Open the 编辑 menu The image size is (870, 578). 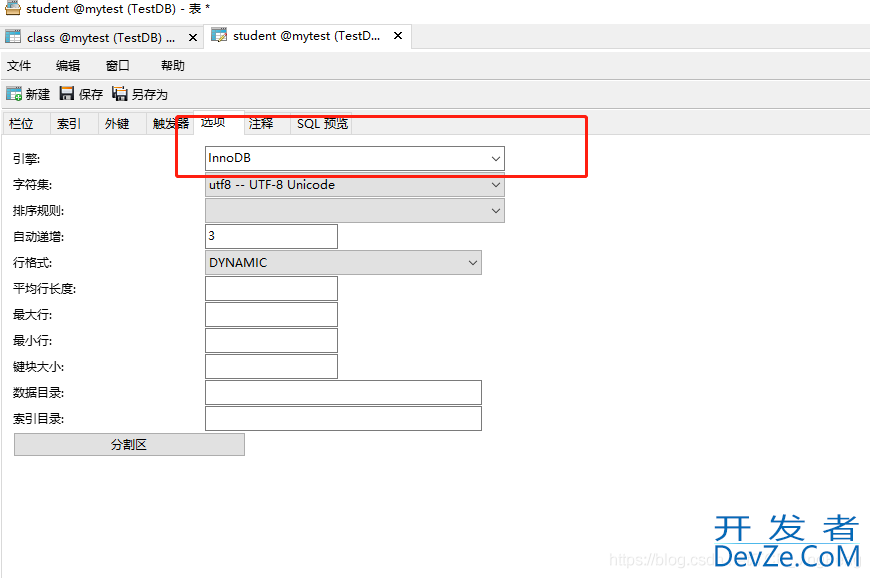click(x=68, y=66)
